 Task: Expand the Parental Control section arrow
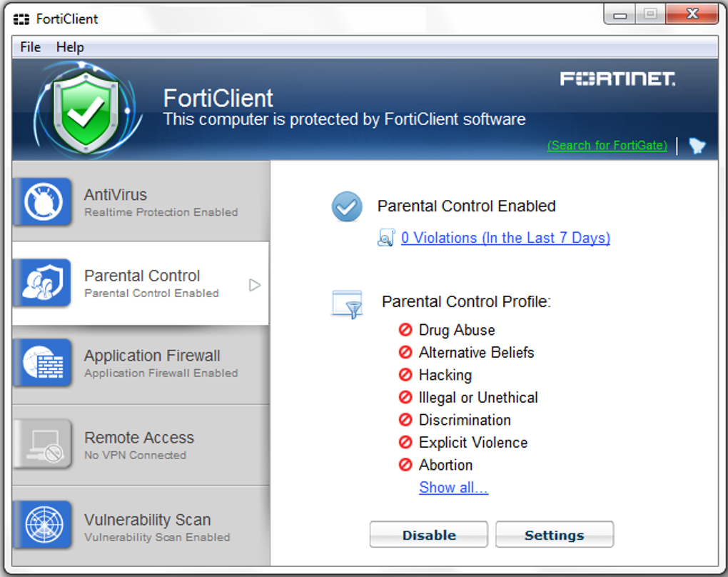254,284
